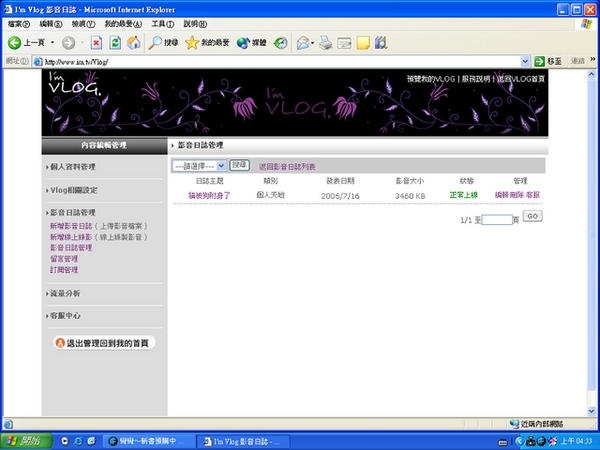Expand 客服中心 in the sidebar
This screenshot has width=600, height=450.
tap(65, 316)
